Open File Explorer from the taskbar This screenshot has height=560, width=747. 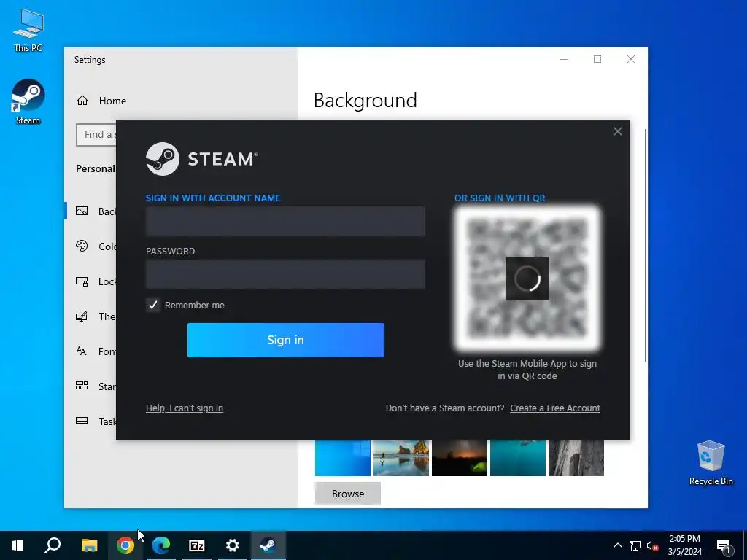[89, 545]
